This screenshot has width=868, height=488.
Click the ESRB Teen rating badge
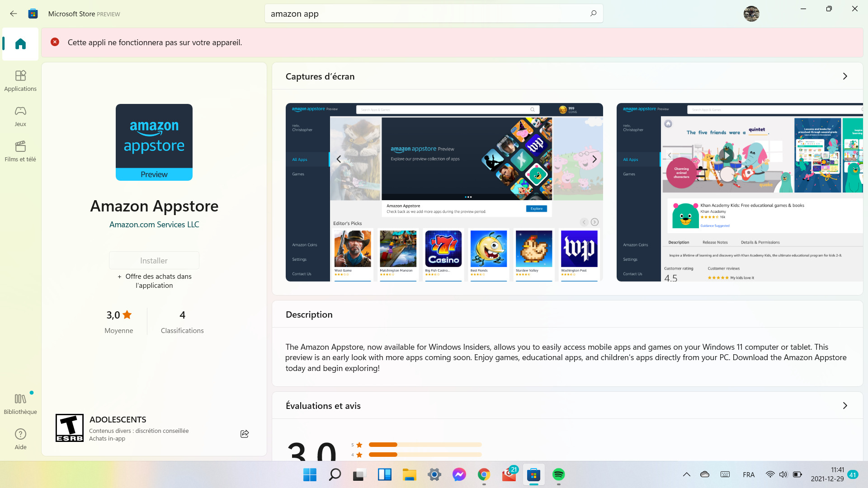coord(70,428)
